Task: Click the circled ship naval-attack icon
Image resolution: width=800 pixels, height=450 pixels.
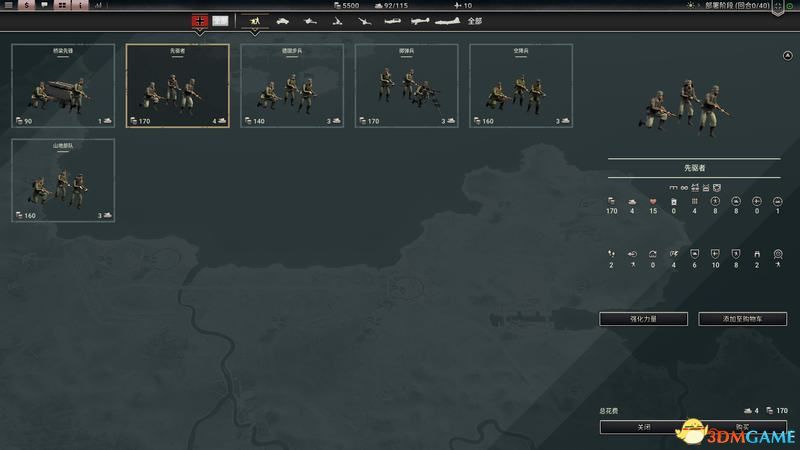Action: 778,202
